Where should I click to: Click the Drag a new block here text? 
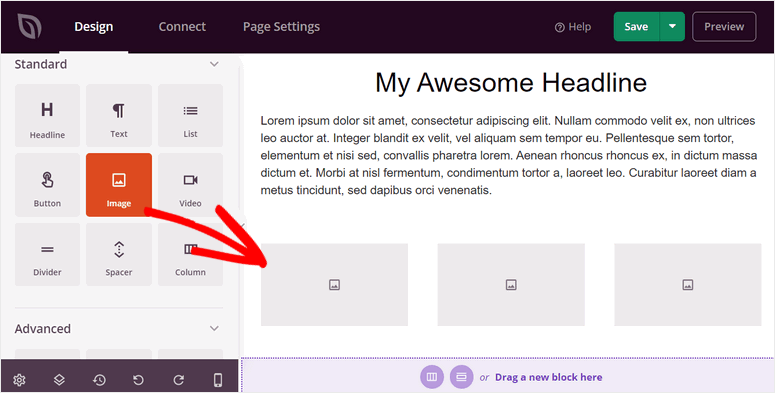point(549,377)
